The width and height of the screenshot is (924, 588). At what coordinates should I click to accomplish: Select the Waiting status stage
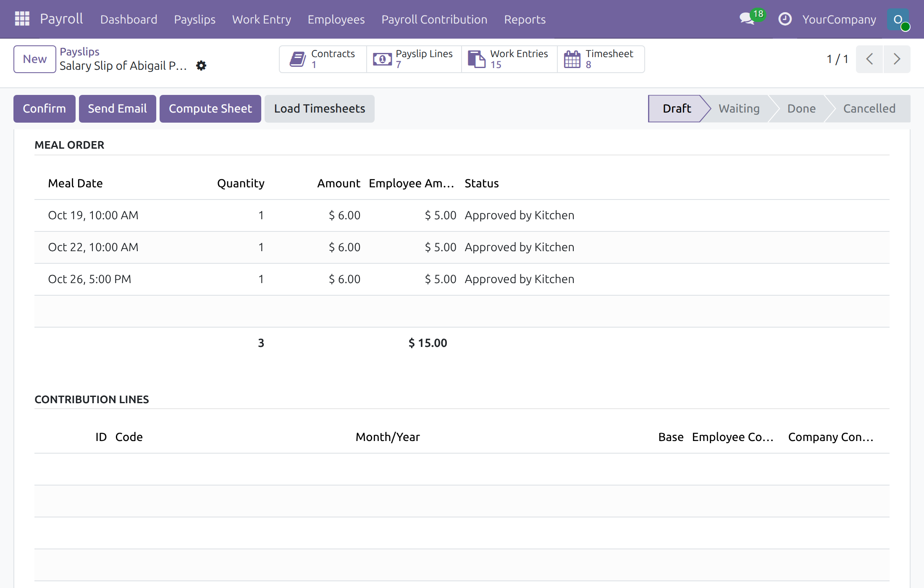(739, 109)
